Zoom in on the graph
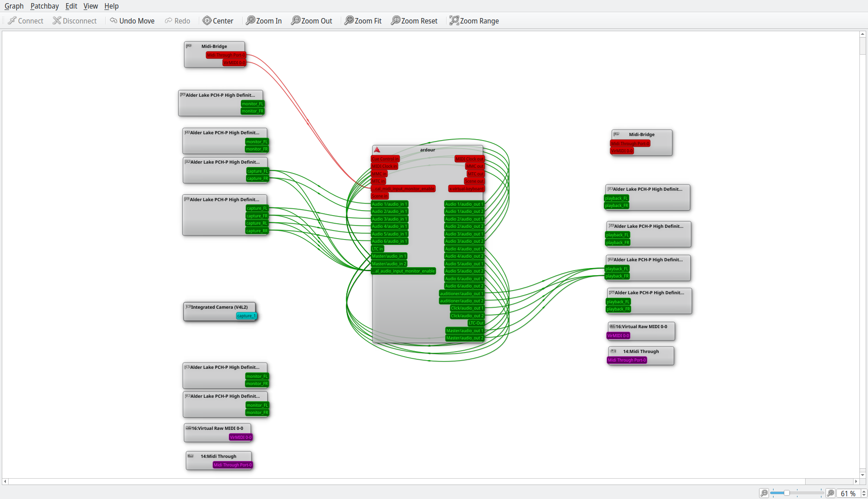This screenshot has width=868, height=499. click(264, 21)
